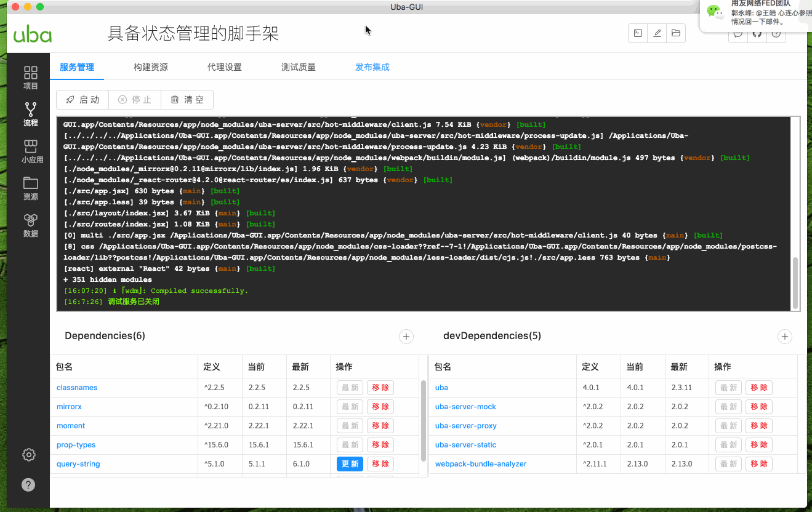This screenshot has height=512, width=812.
Task: Open project folder via header folder icon
Action: click(x=676, y=33)
